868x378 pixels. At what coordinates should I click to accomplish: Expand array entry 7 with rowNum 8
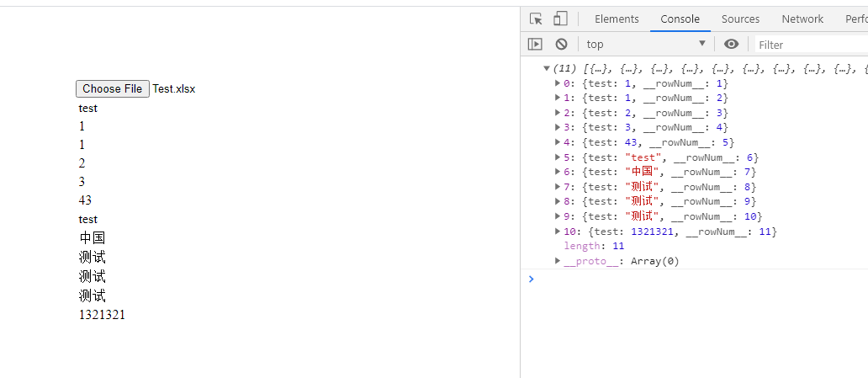point(558,187)
